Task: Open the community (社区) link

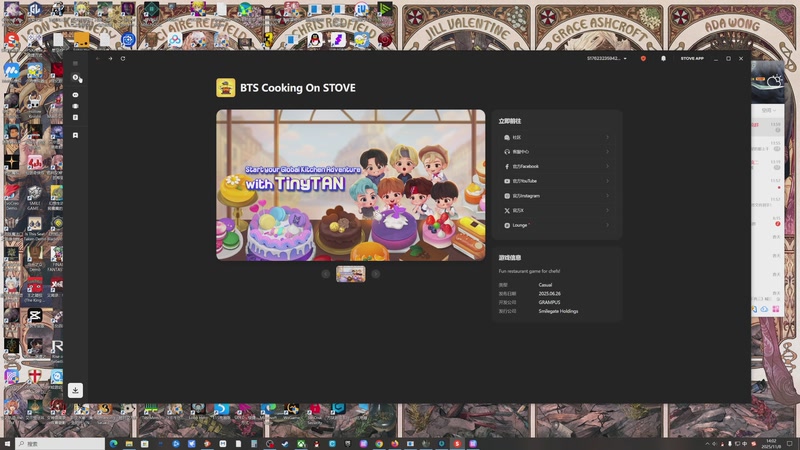Action: [x=557, y=137]
